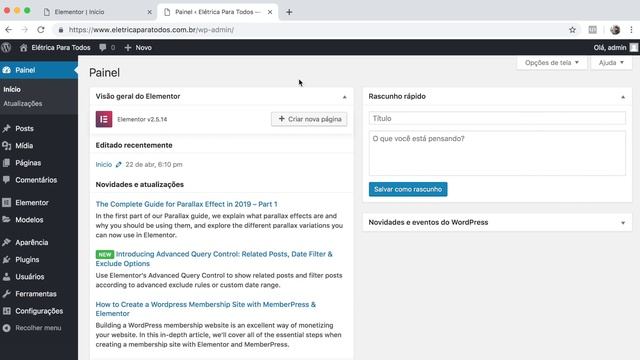Click the Elementor logo in overview widget

point(104,119)
